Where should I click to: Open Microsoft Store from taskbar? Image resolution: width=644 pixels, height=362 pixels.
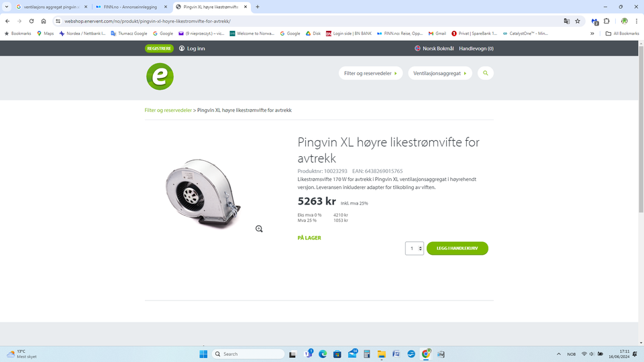pos(337,354)
